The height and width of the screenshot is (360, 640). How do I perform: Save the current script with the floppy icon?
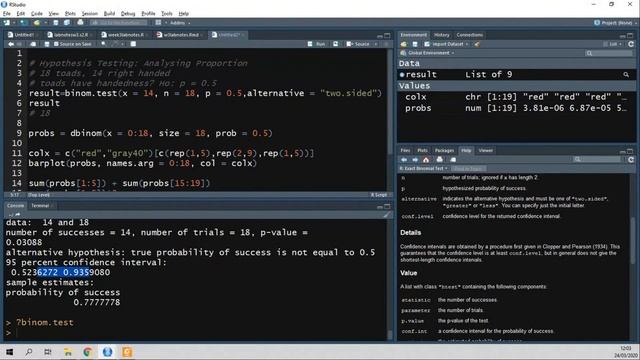(47, 44)
